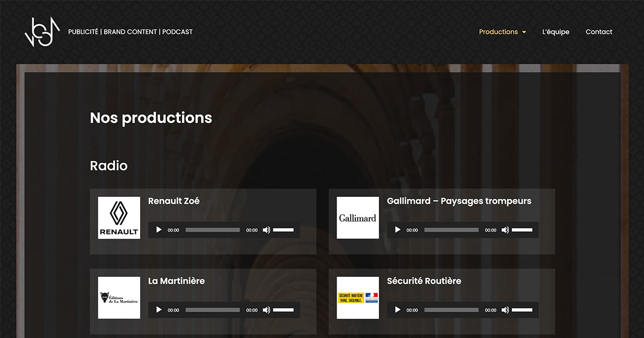Click the Éditions de La Martinière logo

pos(119,298)
